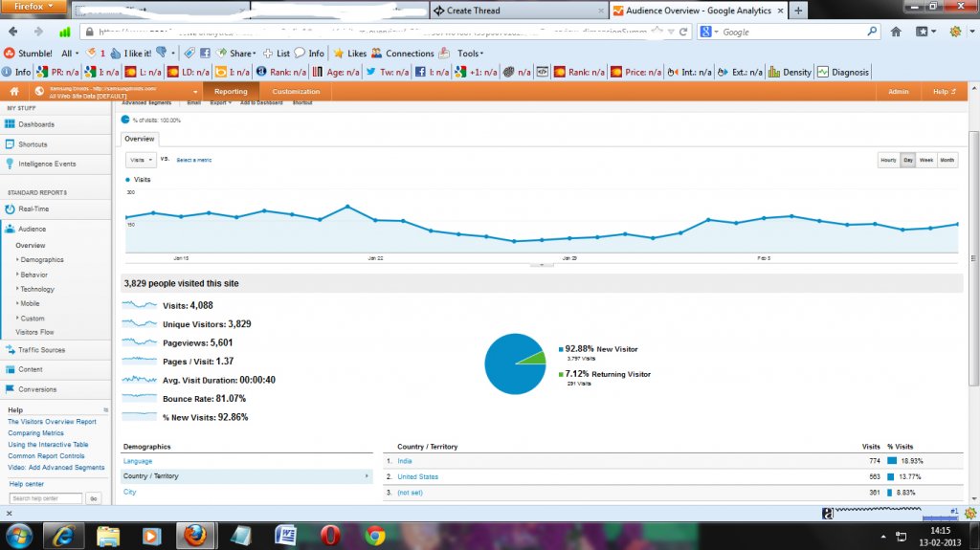Select the Overview chart tab
Screen dimensions: 980x550
(x=140, y=139)
